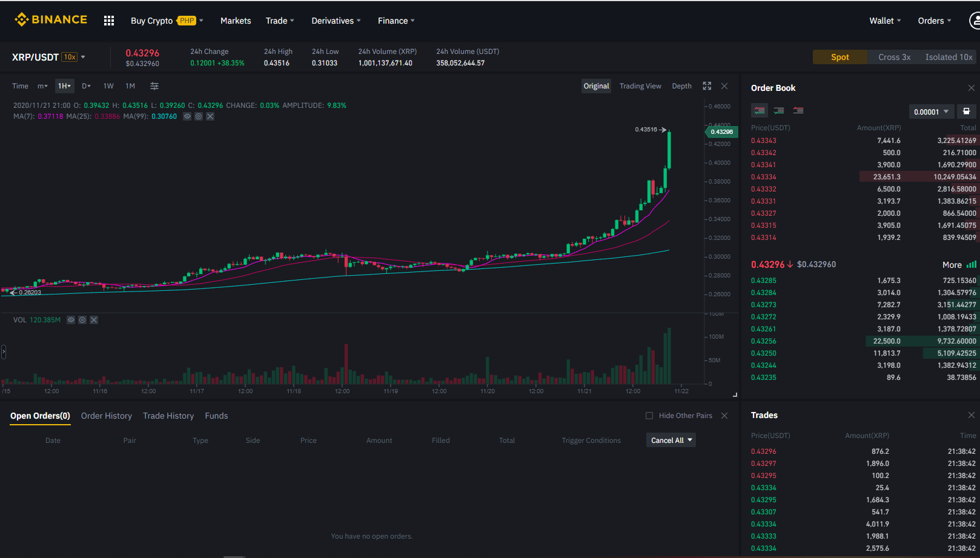Click More in order book
Screen dimensions: 980x558
coord(952,265)
